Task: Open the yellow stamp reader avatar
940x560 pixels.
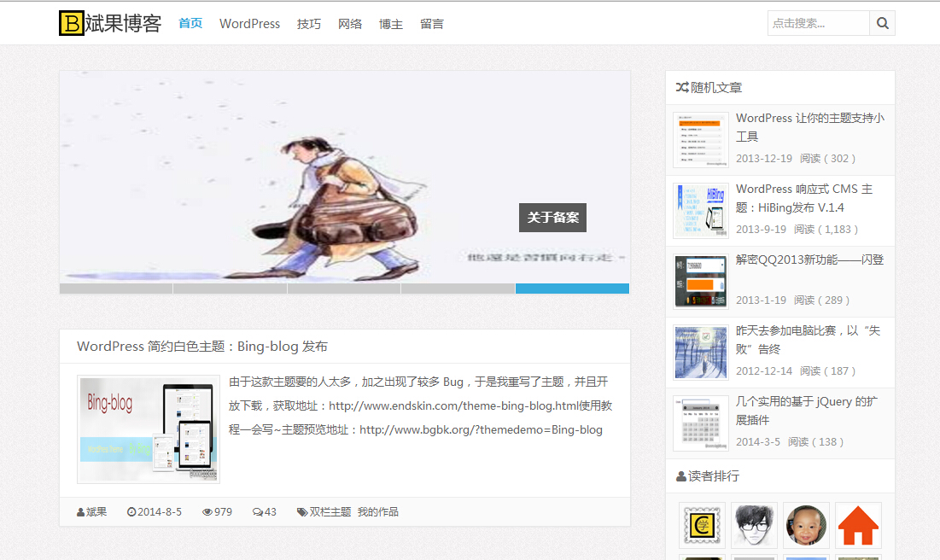Action: pos(702,525)
